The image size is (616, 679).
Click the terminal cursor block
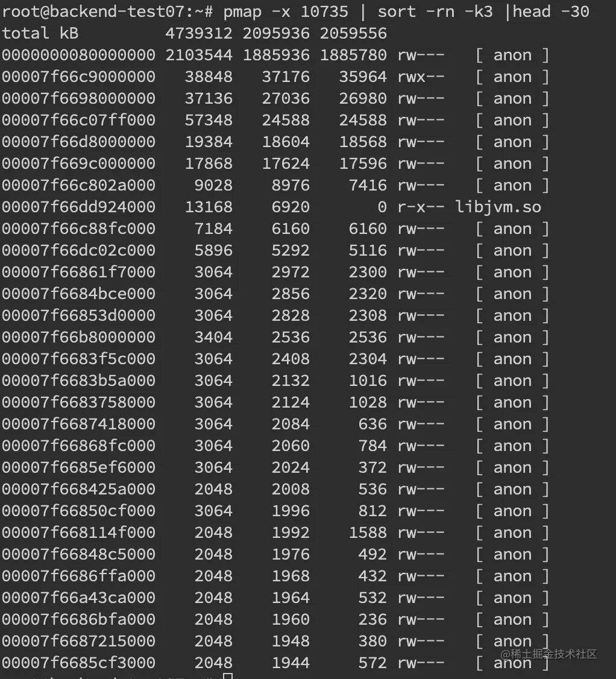click(228, 676)
